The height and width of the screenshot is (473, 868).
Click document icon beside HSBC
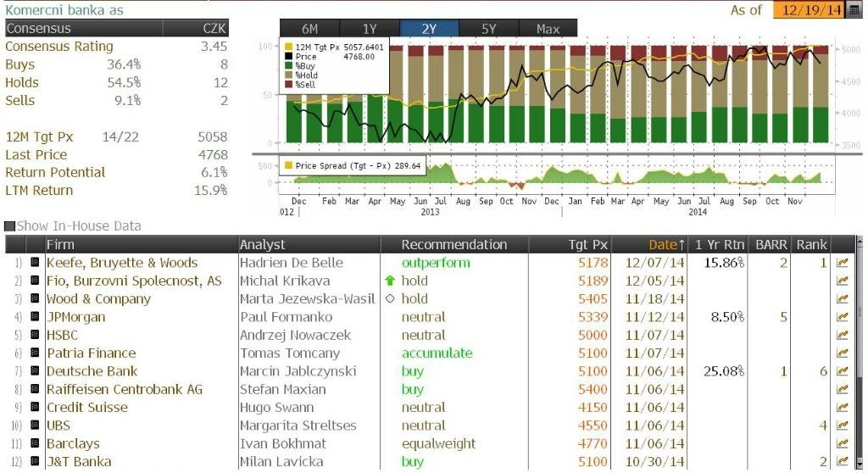coord(35,335)
